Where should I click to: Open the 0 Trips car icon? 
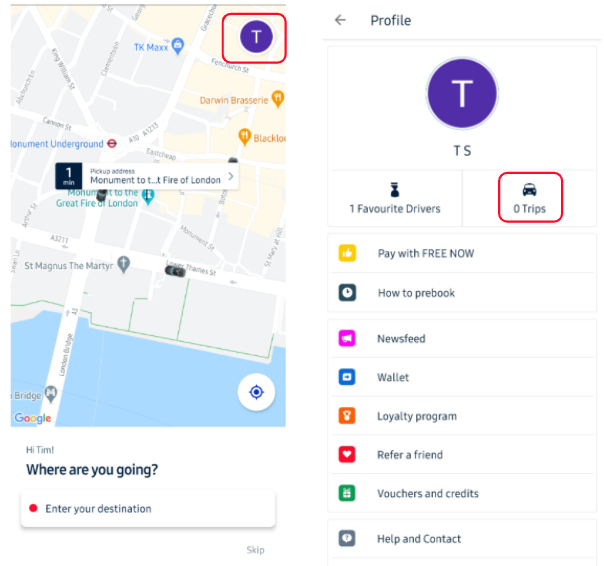coord(530,190)
